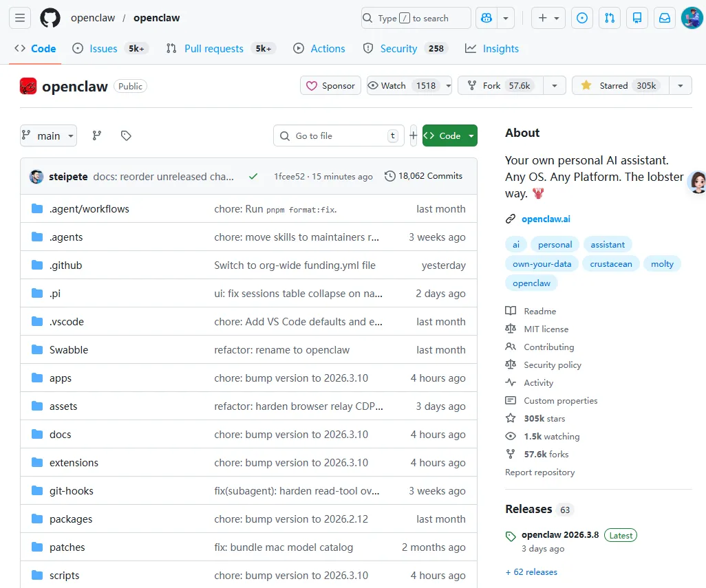Image resolution: width=706 pixels, height=588 pixels.
Task: Open the .agents folder
Action: click(x=66, y=237)
